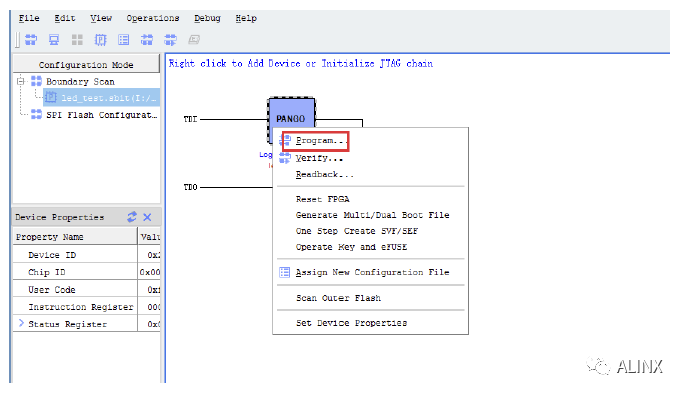This screenshot has height=394, width=684.
Task: Open the Operations menu
Action: (153, 18)
